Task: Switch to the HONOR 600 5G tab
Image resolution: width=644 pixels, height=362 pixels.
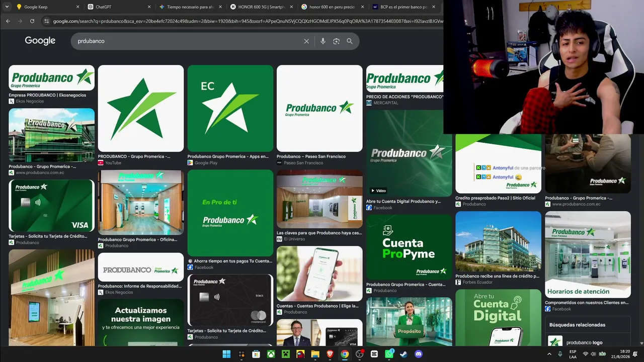Action: 262,7
